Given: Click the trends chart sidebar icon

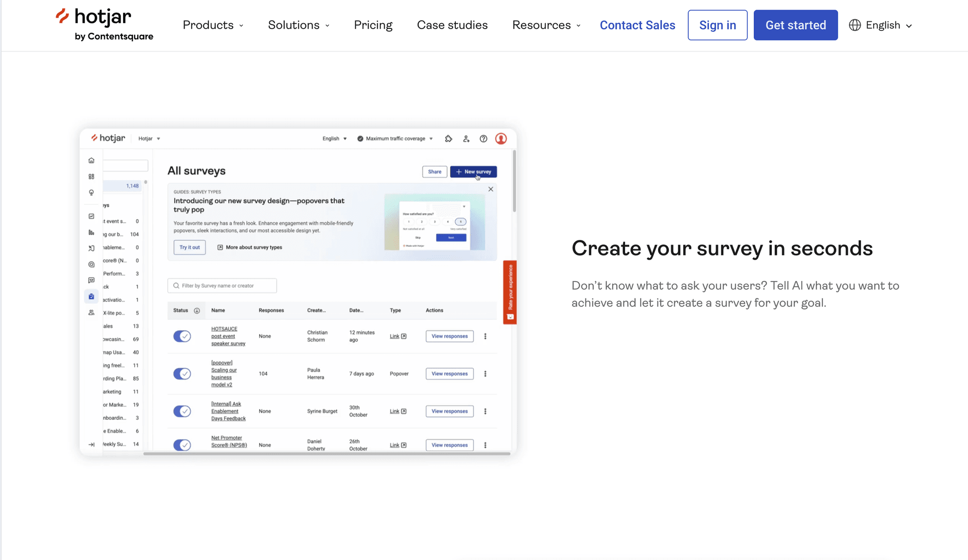Looking at the screenshot, I should click(x=91, y=216).
